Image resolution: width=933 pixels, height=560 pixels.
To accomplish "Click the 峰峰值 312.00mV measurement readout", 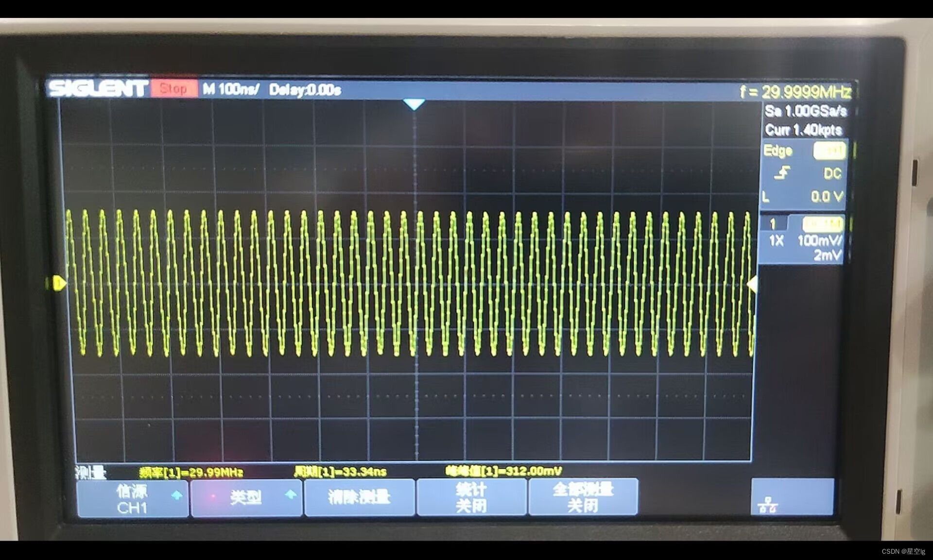I will tap(503, 471).
